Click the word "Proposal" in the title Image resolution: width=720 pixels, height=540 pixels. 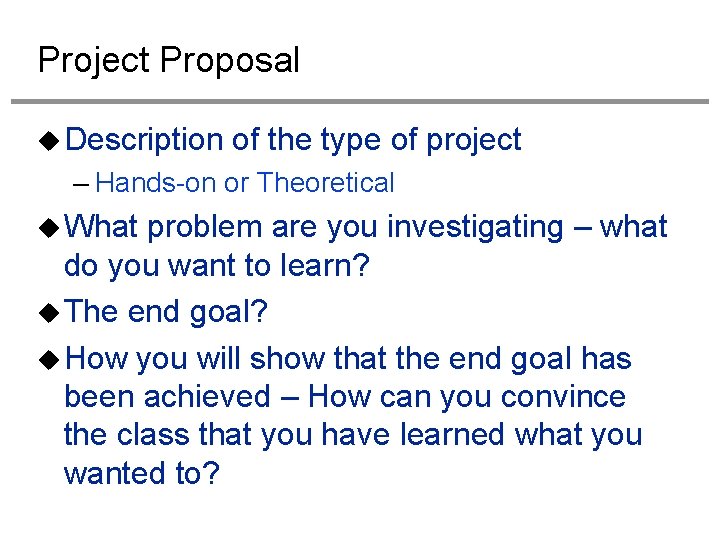point(229,61)
